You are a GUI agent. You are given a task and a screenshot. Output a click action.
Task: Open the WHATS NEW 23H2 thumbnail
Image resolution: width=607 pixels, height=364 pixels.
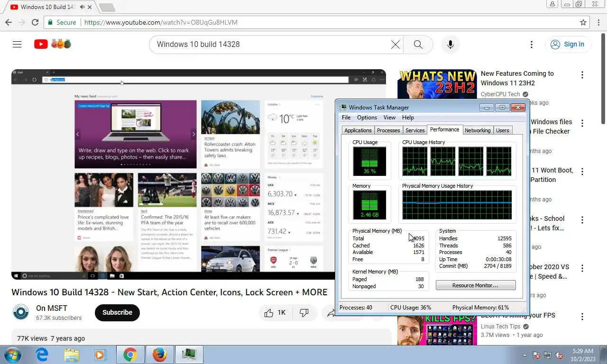pyautogui.click(x=437, y=84)
